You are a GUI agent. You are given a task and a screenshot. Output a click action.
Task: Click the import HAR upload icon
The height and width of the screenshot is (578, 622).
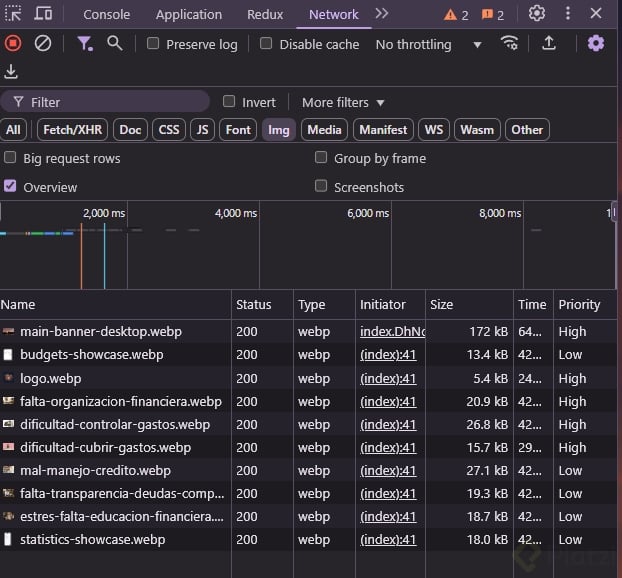click(x=549, y=43)
